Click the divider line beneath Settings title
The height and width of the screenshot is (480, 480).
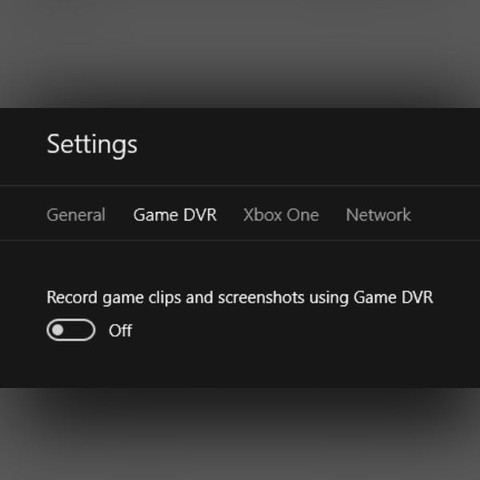[x=240, y=185]
